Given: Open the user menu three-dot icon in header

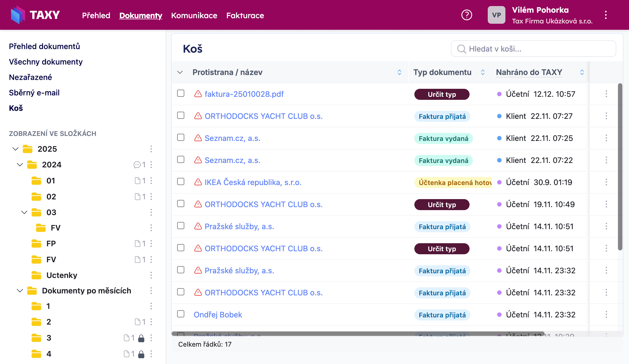Looking at the screenshot, I should point(606,15).
